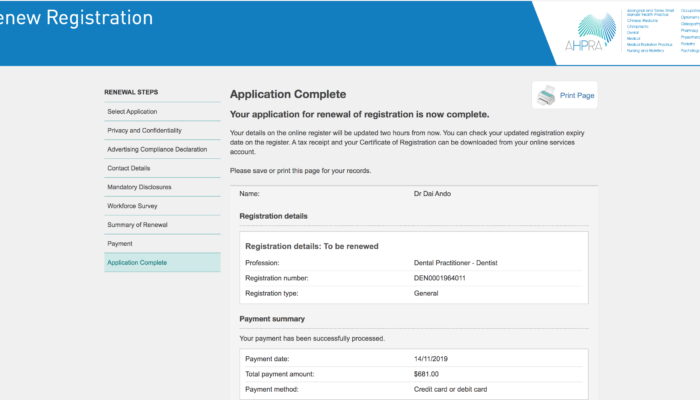Go to Select Application step
Viewport: 700px width, 400px height.
coord(132,111)
